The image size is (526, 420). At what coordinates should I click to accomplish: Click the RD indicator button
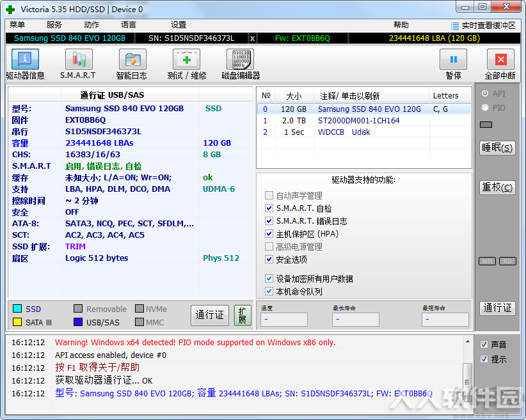507,261
